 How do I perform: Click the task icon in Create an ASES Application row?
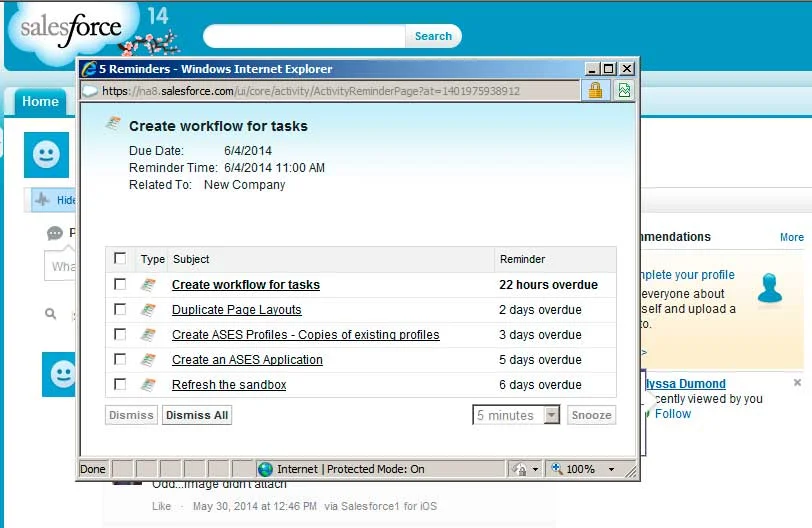(148, 360)
